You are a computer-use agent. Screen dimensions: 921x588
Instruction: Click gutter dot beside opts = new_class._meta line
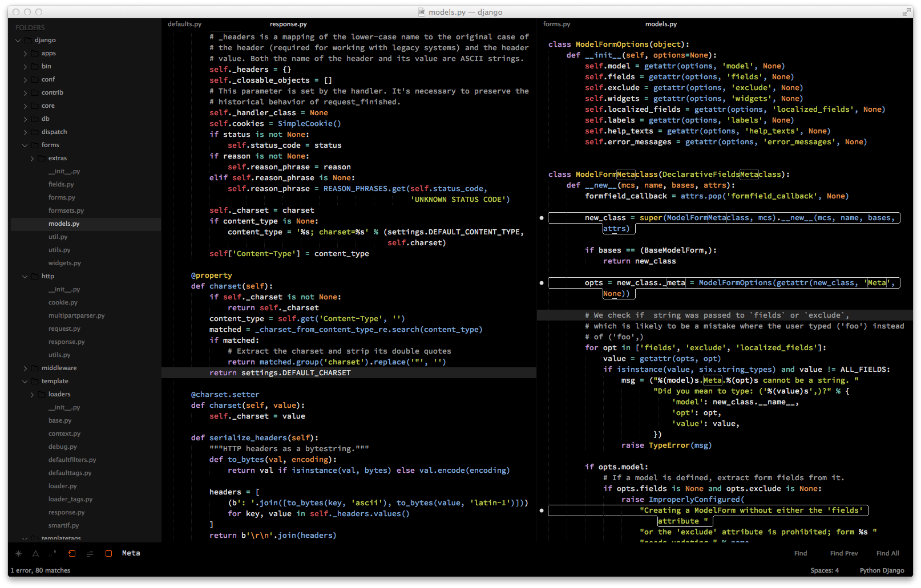coord(542,283)
